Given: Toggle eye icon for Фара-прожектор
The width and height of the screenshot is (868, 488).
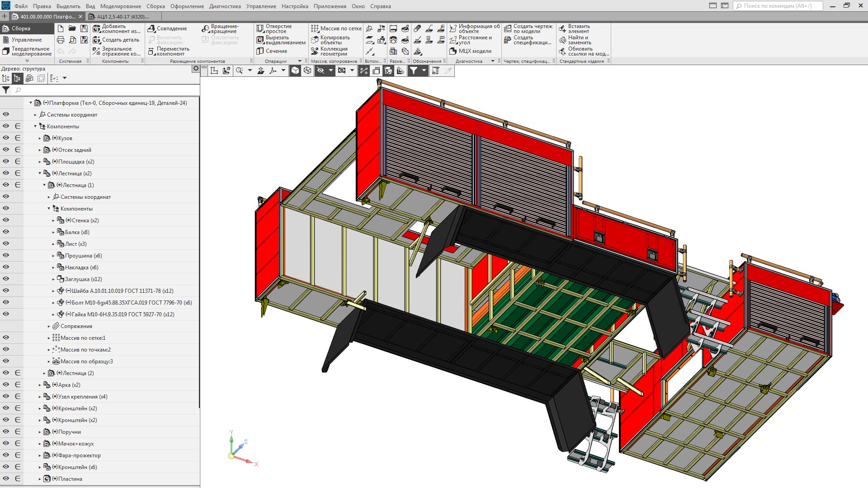Looking at the screenshot, I should click(x=6, y=455).
